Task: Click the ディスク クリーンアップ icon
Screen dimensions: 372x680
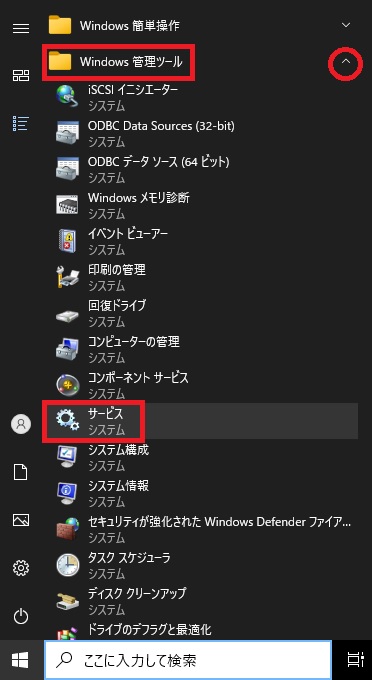Action: (x=68, y=601)
